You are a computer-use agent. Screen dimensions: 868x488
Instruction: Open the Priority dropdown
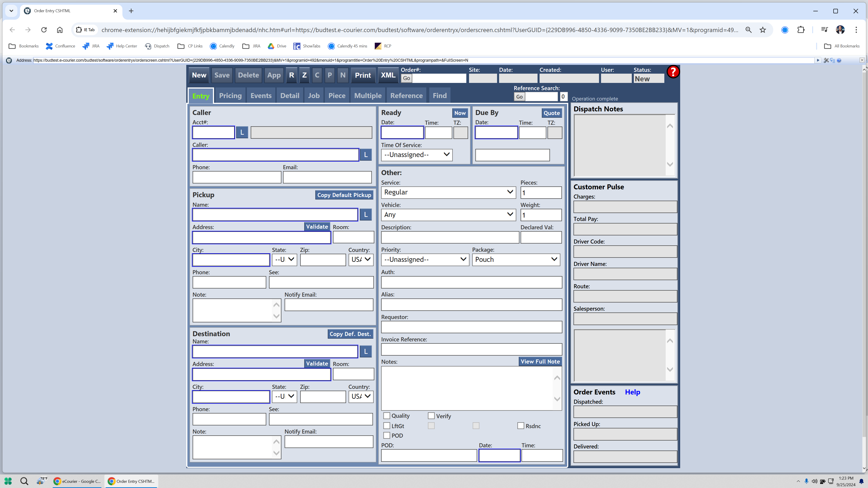point(425,260)
